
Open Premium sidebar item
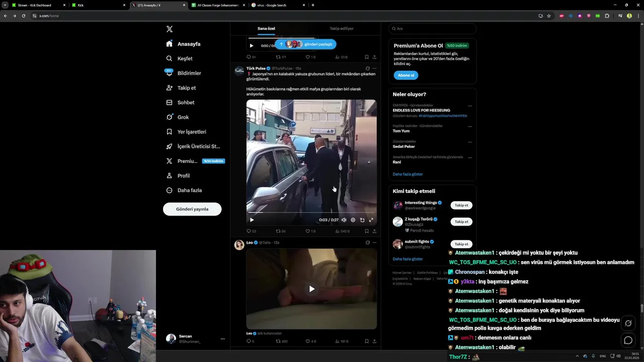tap(195, 161)
